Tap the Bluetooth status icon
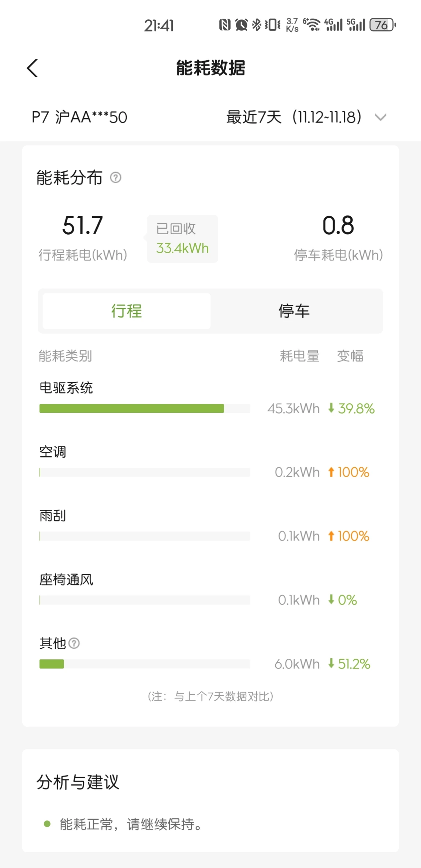Viewport: 421px width, 868px height. tap(257, 25)
